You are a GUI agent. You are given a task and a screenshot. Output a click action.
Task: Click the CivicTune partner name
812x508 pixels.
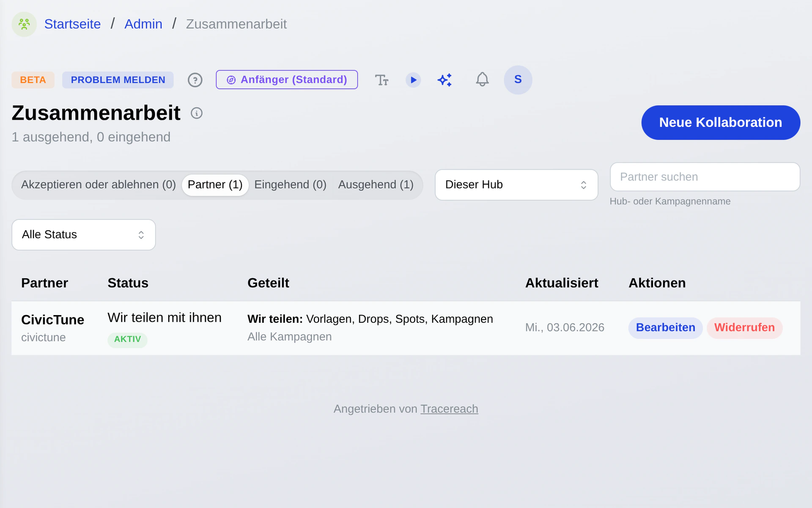(x=53, y=320)
